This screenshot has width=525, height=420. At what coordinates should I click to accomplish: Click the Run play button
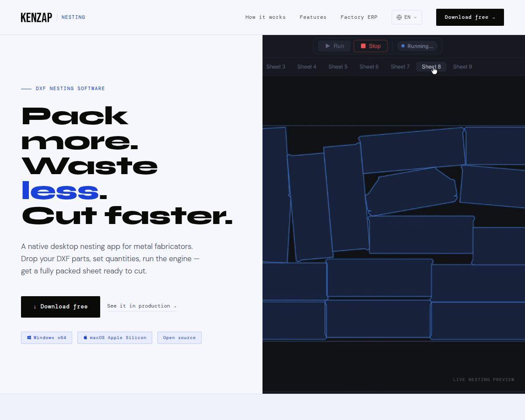pos(334,46)
